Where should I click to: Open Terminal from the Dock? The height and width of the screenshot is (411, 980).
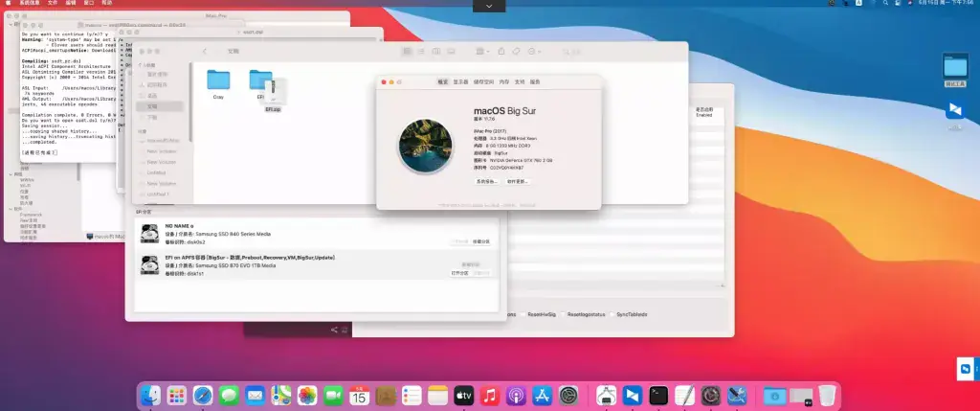[x=658, y=396]
